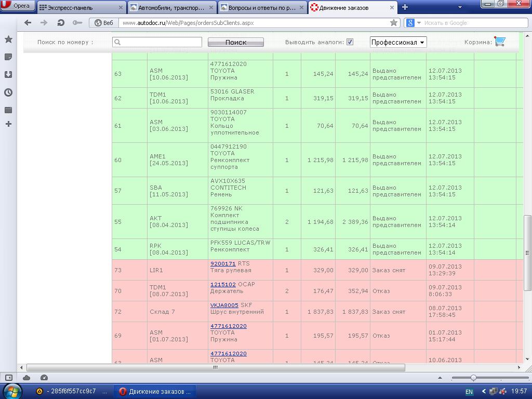Open the Google search engine dropdown
This screenshot has height=399, width=532.
pos(412,23)
